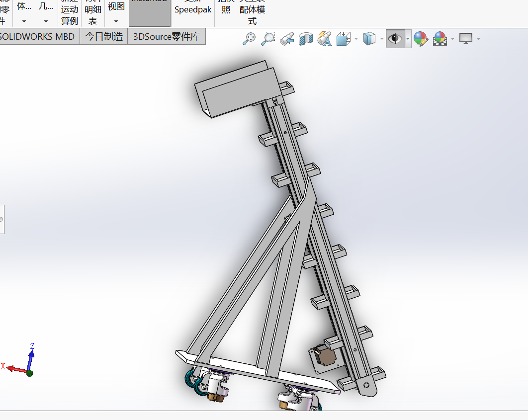Open the dropdown under the 几... button
This screenshot has height=420, width=528.
[x=46, y=21]
